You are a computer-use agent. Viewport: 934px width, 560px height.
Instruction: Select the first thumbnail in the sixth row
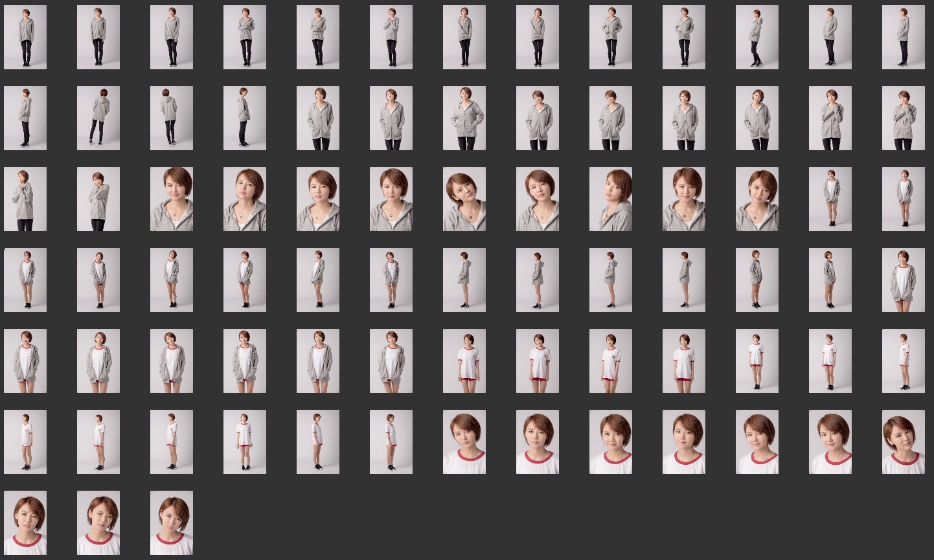25,442
